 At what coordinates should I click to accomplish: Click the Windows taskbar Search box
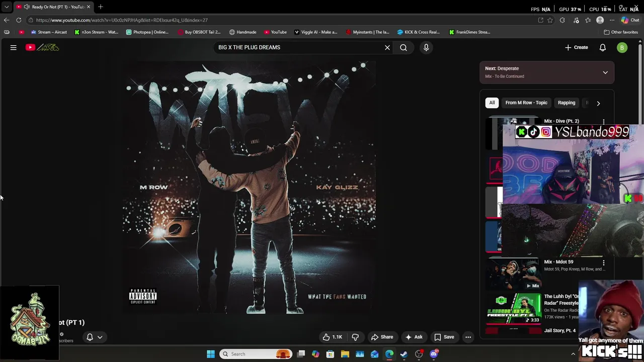(x=256, y=354)
